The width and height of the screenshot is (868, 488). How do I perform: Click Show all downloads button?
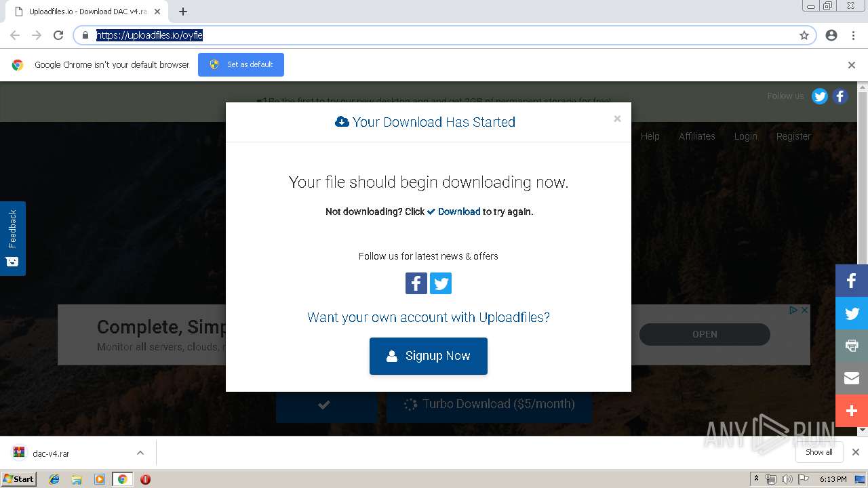click(819, 452)
